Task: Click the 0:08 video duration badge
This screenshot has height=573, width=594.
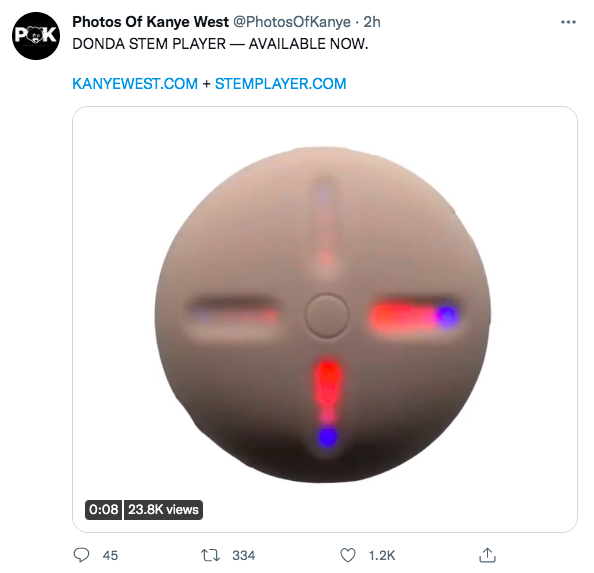Action: tap(103, 510)
